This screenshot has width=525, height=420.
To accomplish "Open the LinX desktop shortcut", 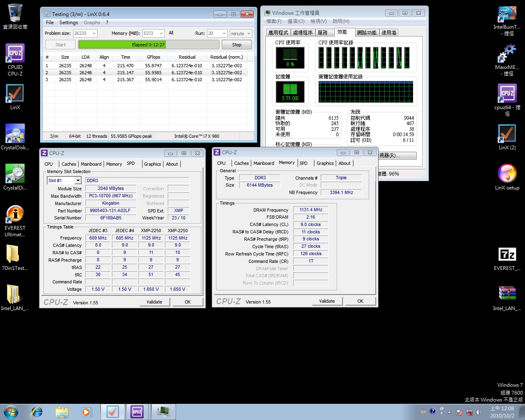I will (15, 97).
